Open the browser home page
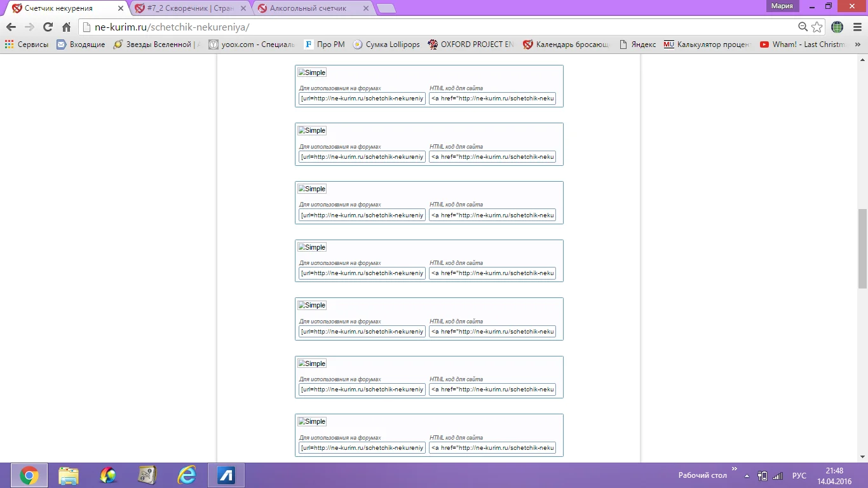This screenshot has height=488, width=868. (x=66, y=27)
